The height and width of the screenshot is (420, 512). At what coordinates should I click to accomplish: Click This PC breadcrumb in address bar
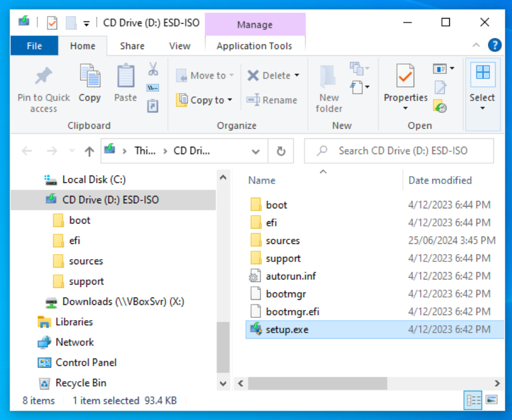click(145, 151)
